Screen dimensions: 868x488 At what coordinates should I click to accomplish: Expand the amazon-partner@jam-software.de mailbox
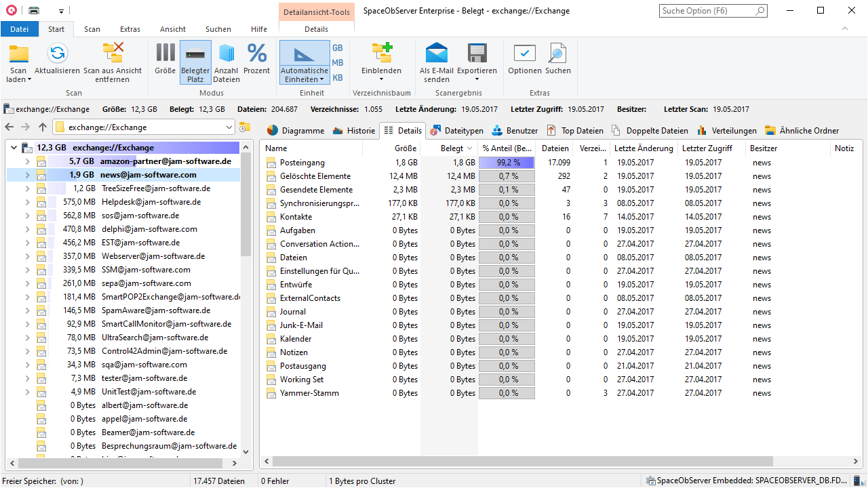pyautogui.click(x=27, y=161)
